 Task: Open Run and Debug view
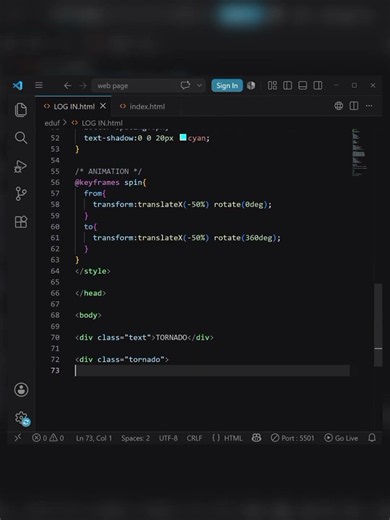(21, 166)
